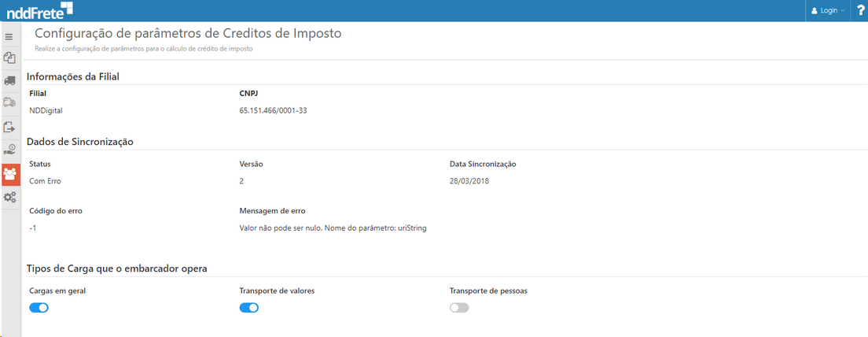Select the highlighted users group sidebar icon
This screenshot has height=337, width=868.
pos(9,173)
